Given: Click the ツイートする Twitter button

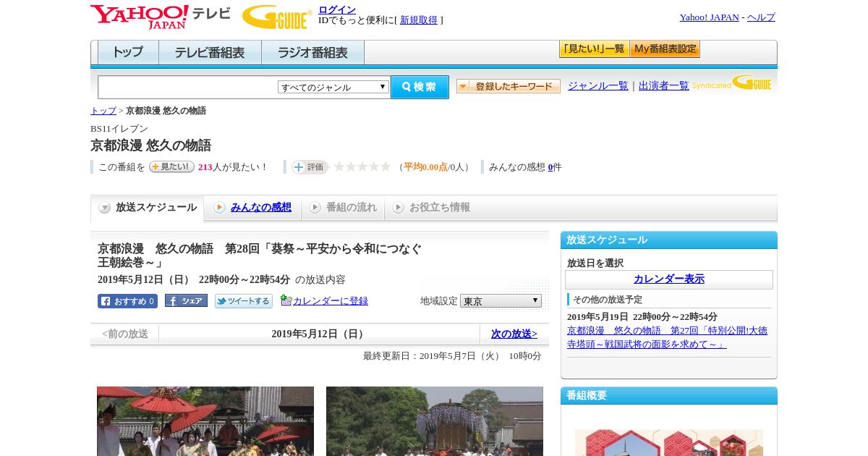Looking at the screenshot, I should tap(244, 301).
